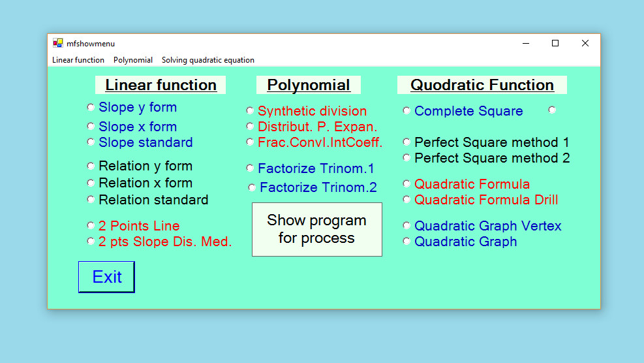The image size is (644, 363).
Task: Select 2 pts Slope Dis. Med. option
Action: click(91, 242)
